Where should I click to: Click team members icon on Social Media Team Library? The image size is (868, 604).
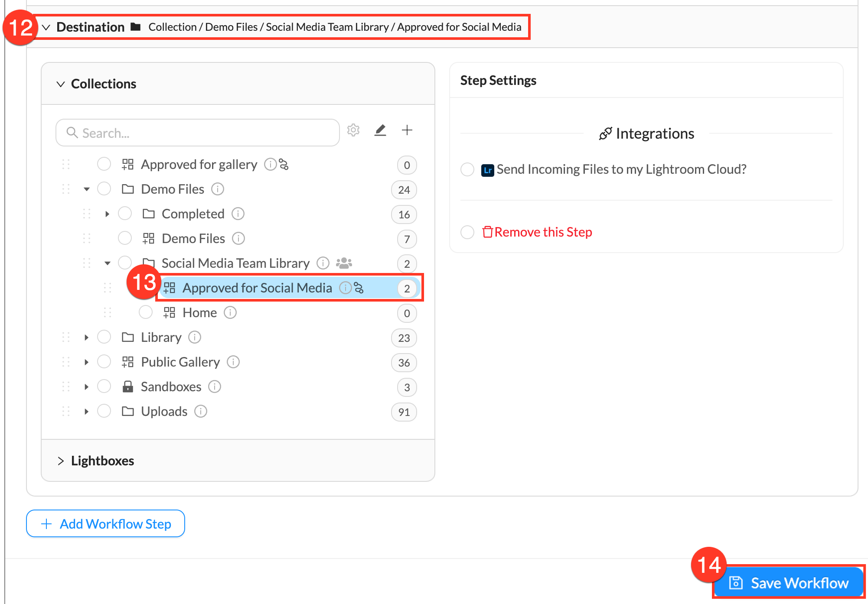coord(344,263)
